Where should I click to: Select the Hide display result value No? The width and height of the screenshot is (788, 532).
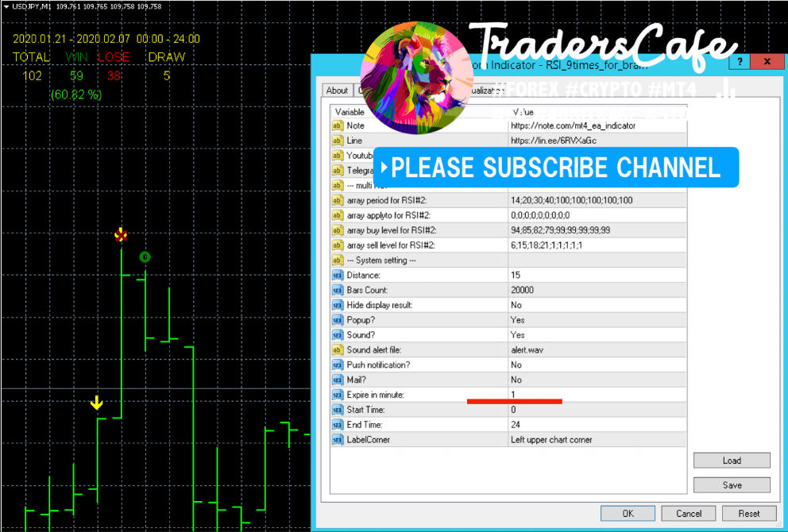coord(516,306)
